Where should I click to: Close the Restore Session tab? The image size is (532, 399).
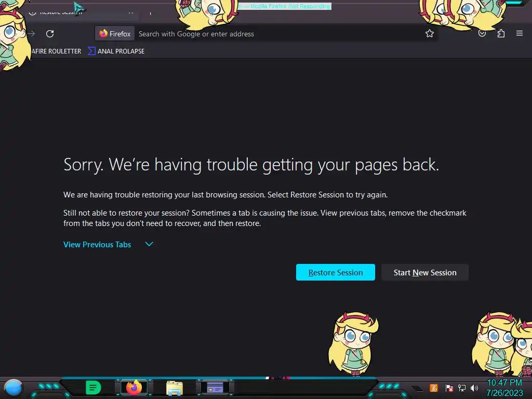[x=130, y=12]
